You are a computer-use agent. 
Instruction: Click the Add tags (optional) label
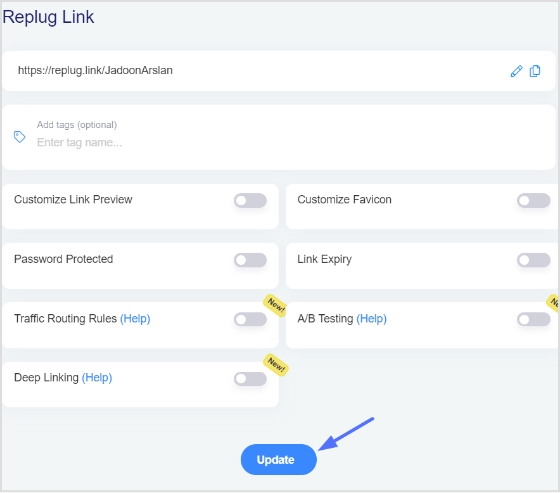click(77, 125)
